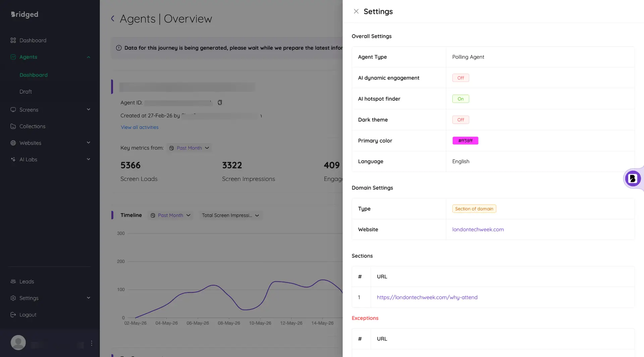
Task: Click the info icon in the data banner
Action: click(119, 48)
